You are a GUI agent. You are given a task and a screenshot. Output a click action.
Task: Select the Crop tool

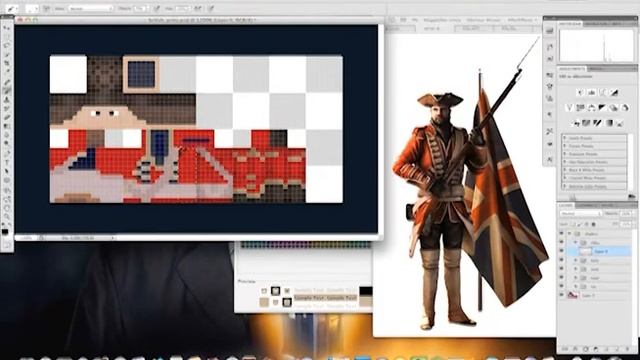click(x=7, y=62)
